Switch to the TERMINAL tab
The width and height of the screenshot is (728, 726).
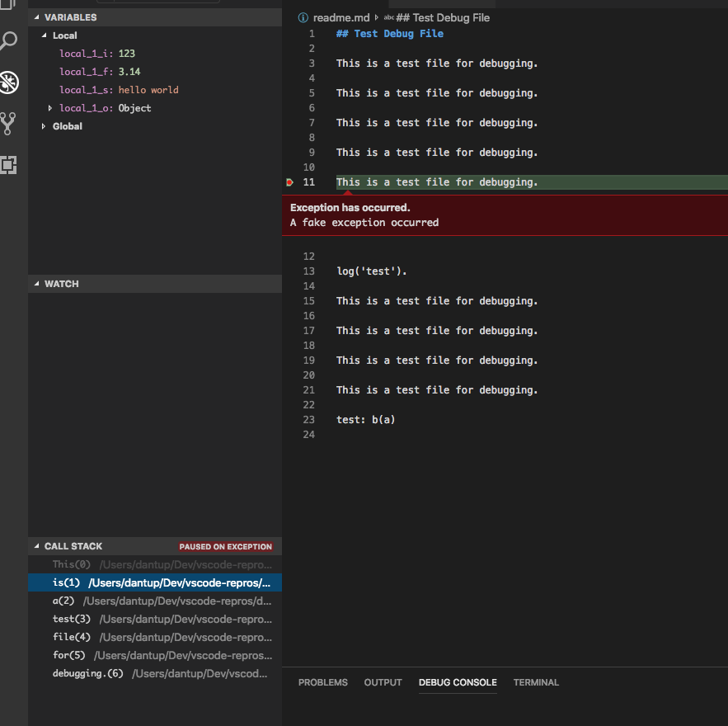(536, 682)
